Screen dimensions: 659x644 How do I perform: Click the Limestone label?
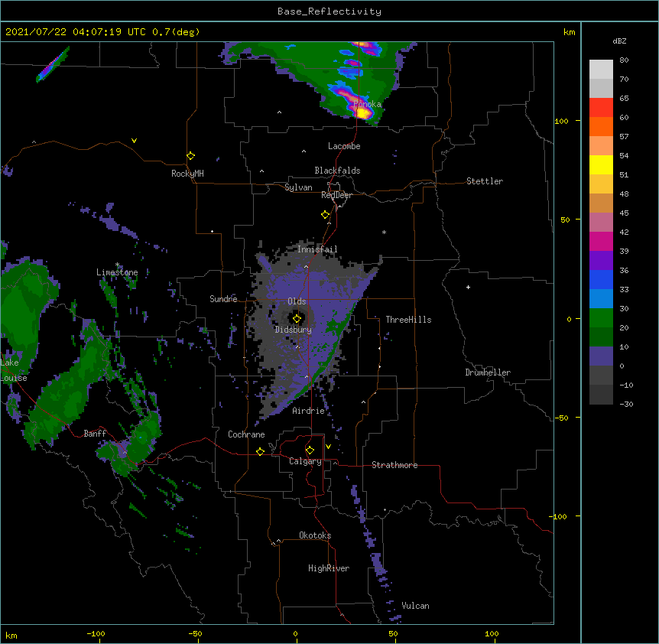coord(117,272)
